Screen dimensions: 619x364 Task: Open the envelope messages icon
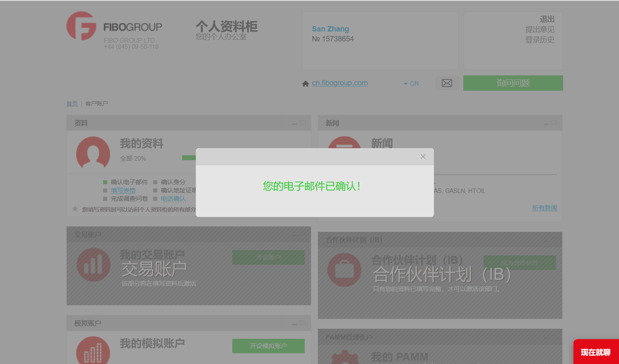pyautogui.click(x=447, y=83)
